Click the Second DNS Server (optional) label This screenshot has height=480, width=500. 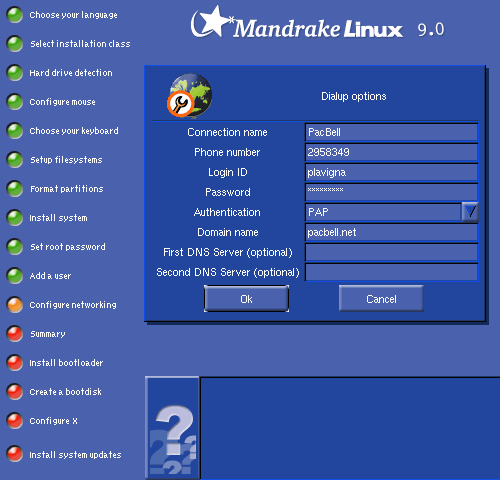[228, 272]
